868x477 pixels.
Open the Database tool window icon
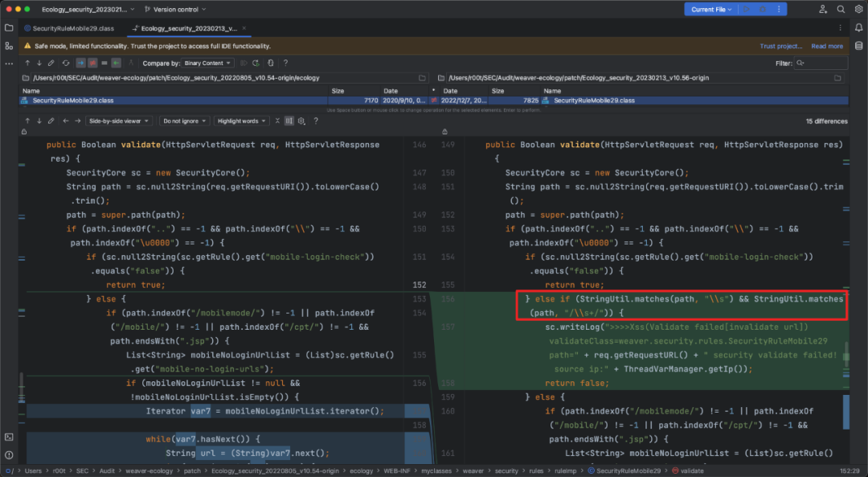(858, 46)
